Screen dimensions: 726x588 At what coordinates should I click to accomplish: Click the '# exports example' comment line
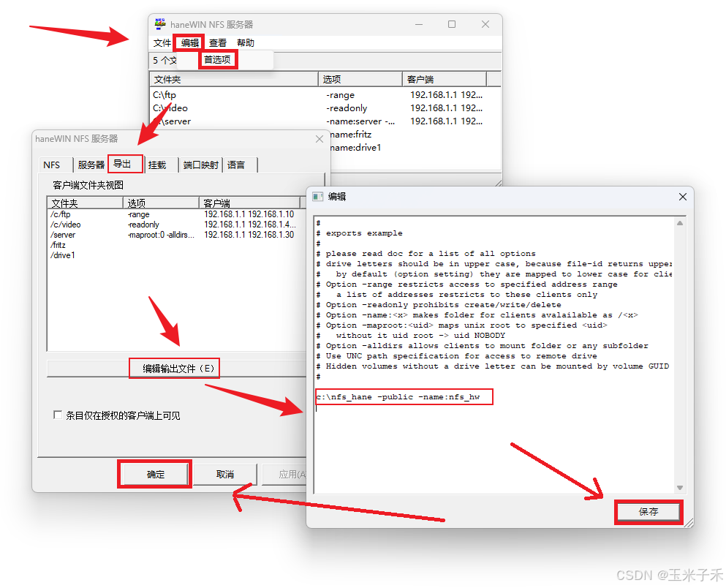[359, 233]
